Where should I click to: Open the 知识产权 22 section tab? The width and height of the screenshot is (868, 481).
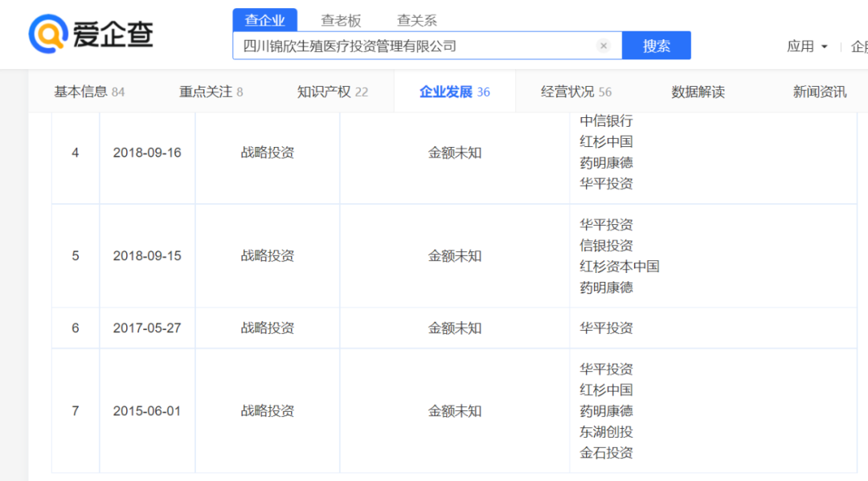[332, 92]
